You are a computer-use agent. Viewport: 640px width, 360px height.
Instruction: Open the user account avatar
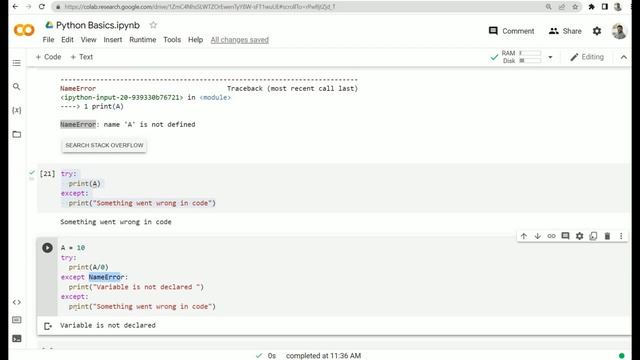click(x=619, y=31)
